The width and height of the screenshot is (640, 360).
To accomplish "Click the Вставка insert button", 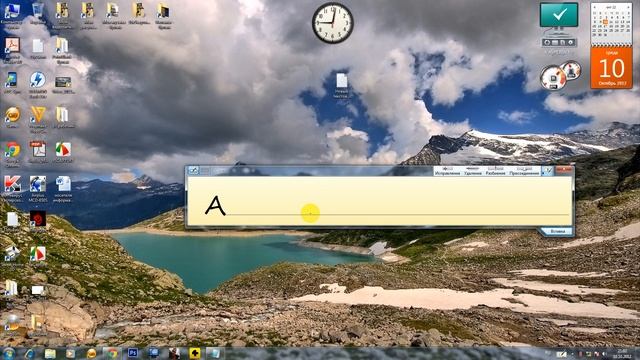I will point(558,231).
